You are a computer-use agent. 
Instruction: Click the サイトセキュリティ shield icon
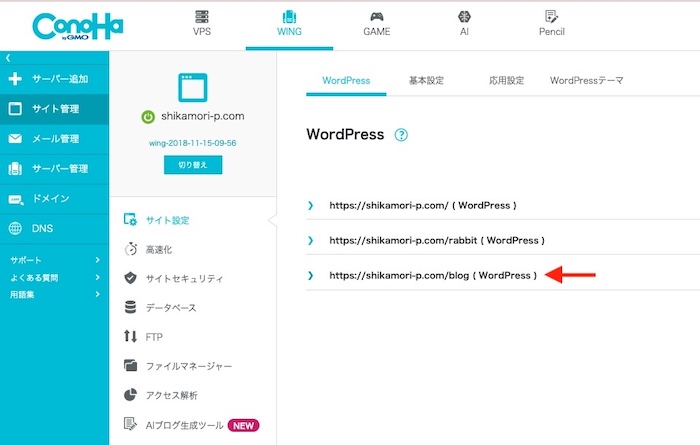[130, 278]
